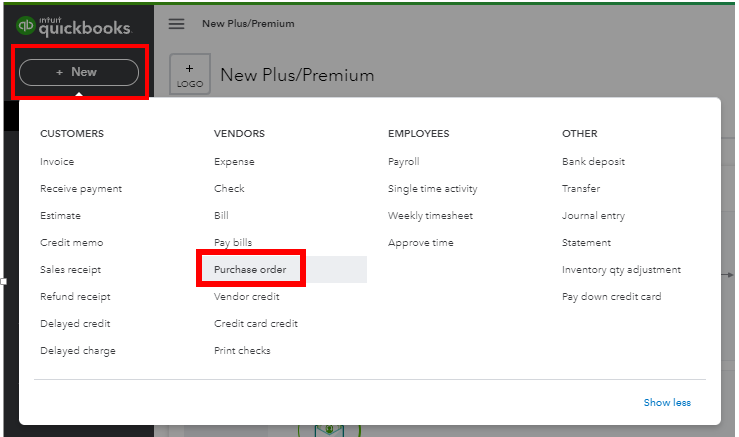Open Journal entry option
The height and width of the screenshot is (437, 739).
pyautogui.click(x=593, y=215)
